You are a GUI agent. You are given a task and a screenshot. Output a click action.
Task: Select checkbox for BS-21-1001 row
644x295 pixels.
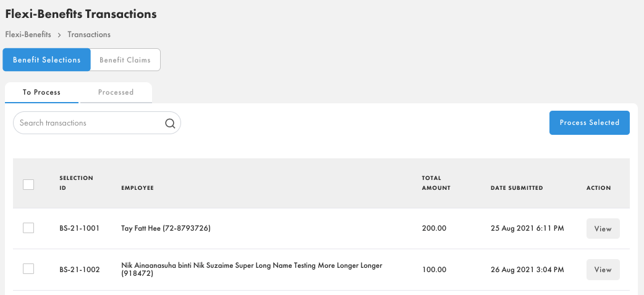pyautogui.click(x=28, y=228)
